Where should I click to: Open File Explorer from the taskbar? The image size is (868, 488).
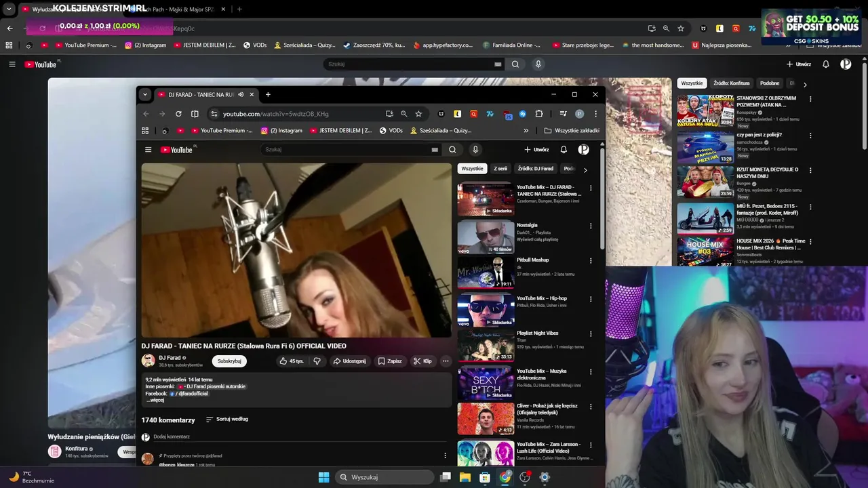coord(465,477)
